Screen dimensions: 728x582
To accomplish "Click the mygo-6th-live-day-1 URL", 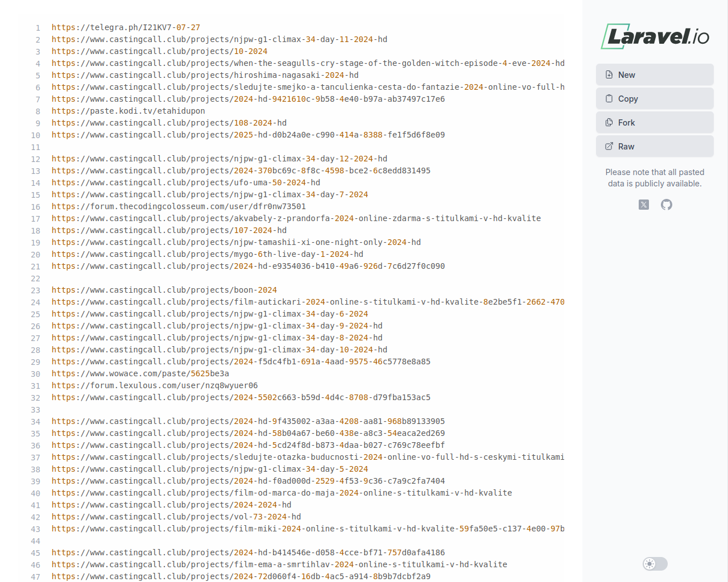I will pos(208,254).
